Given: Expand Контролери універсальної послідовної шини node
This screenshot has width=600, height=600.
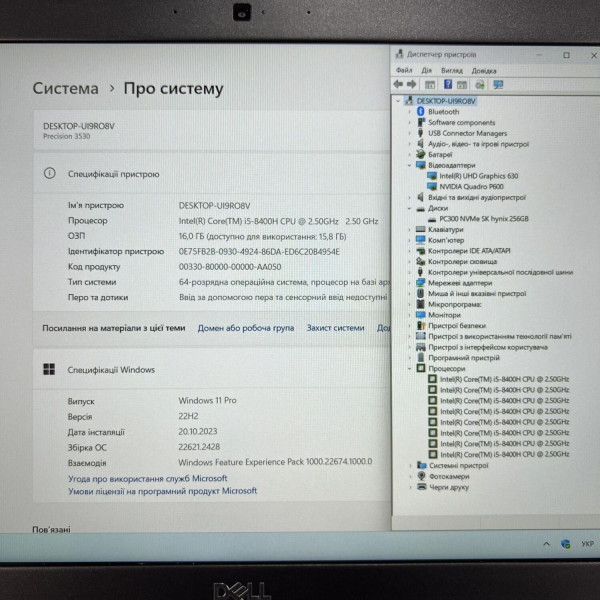Looking at the screenshot, I should tap(409, 272).
